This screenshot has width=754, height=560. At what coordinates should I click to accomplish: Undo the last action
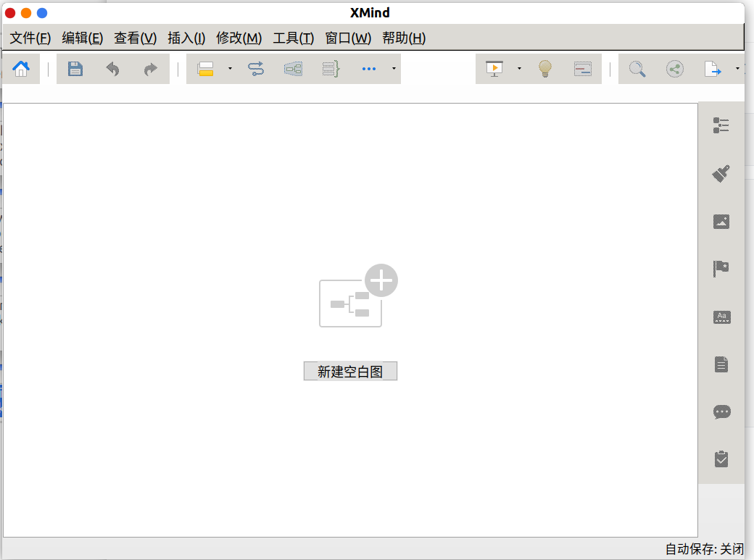(x=112, y=69)
